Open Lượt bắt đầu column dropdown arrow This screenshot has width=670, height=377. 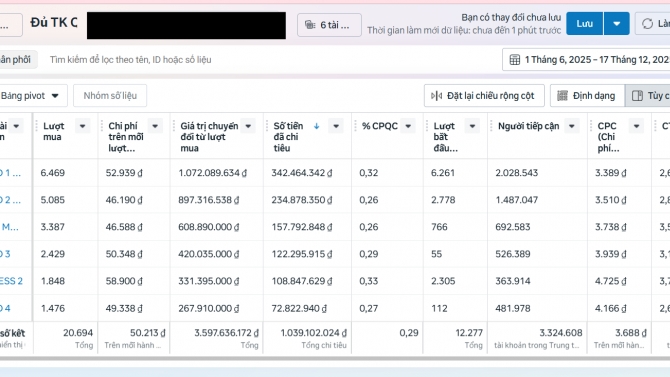click(472, 126)
